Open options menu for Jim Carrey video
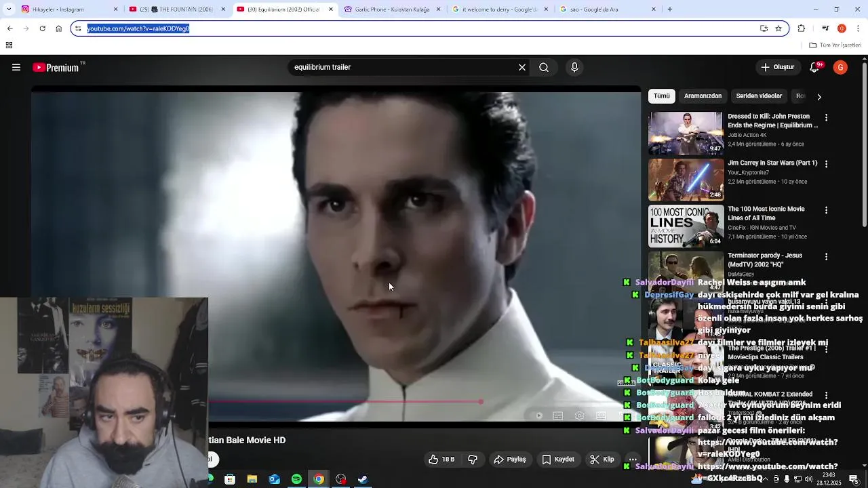This screenshot has height=488, width=868. (x=826, y=164)
